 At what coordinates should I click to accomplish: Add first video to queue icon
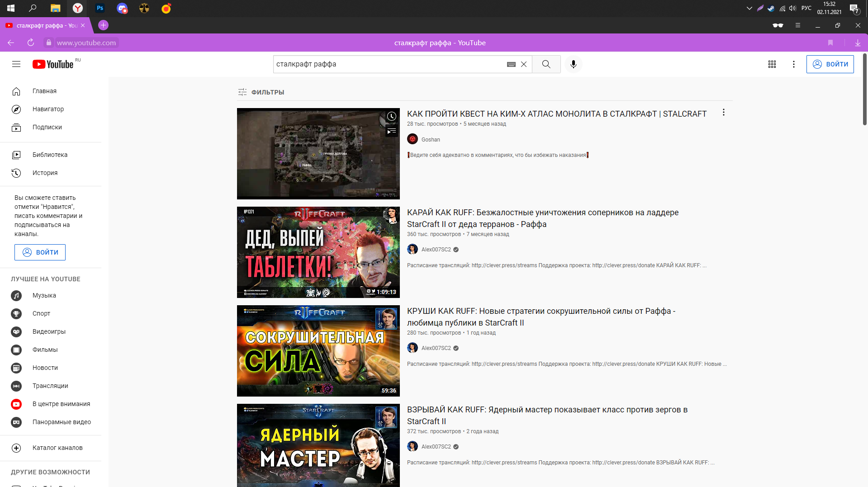point(391,131)
